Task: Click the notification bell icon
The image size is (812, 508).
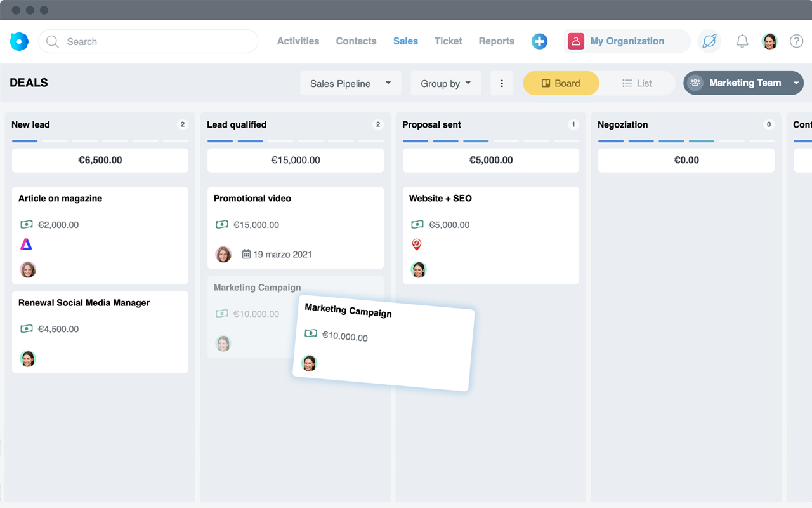Action: 742,41
